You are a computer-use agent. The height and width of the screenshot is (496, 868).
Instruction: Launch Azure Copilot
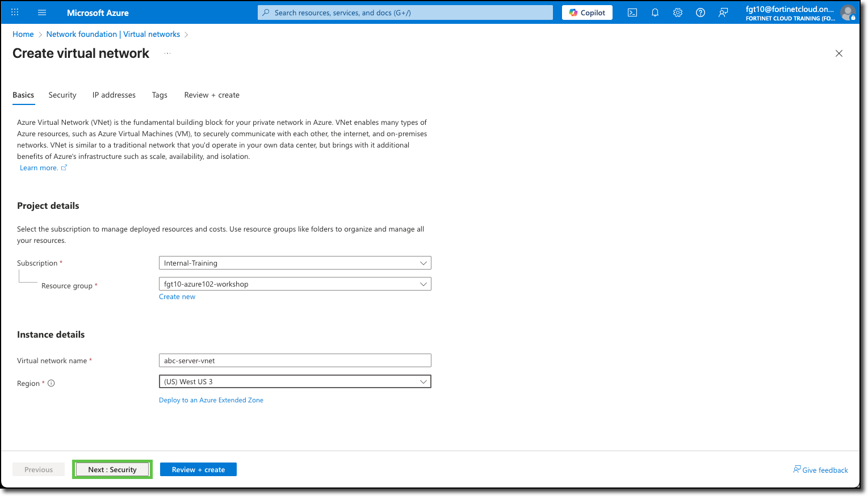tap(587, 12)
